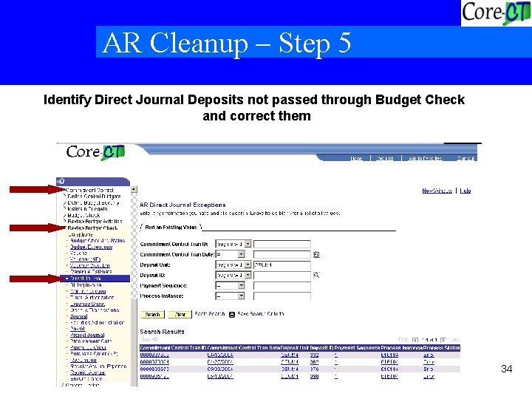The width and height of the screenshot is (532, 399).
Task: Open Project Journal menu link
Action: pyautogui.click(x=87, y=335)
